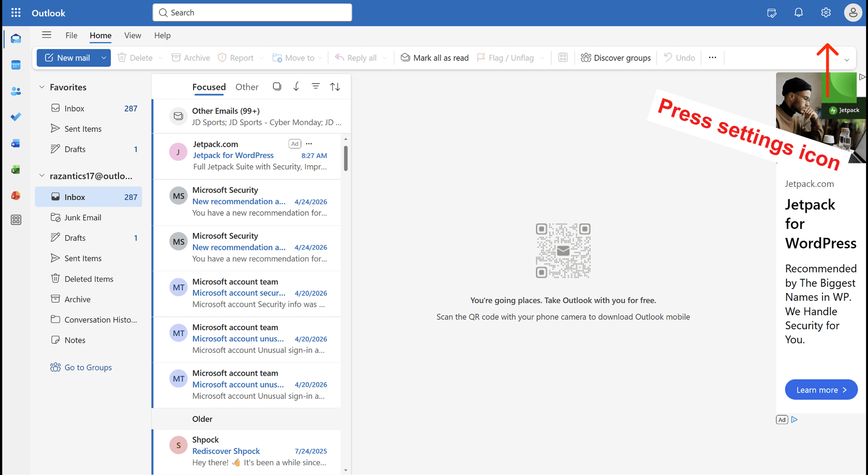Image resolution: width=868 pixels, height=475 pixels.
Task: Launch Word from the app rail
Action: 16,143
